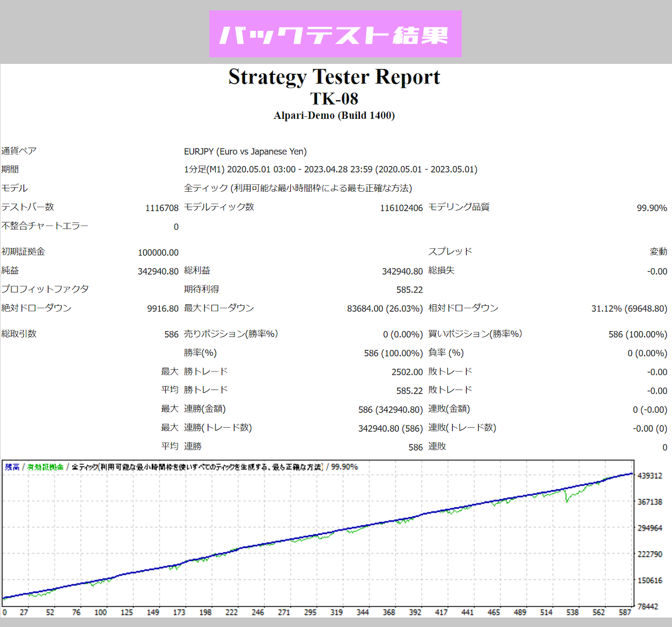
Task: Click the 総利益 label
Action: (x=197, y=270)
